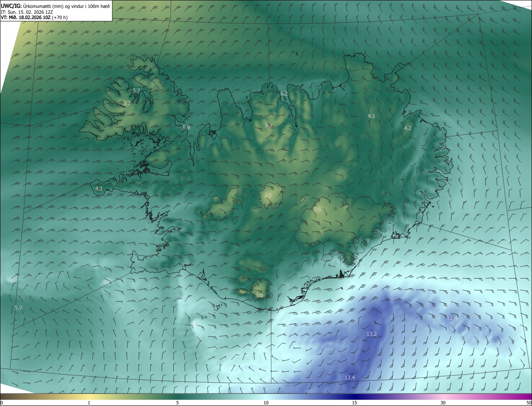Click the 3.2 value label

click(x=268, y=125)
